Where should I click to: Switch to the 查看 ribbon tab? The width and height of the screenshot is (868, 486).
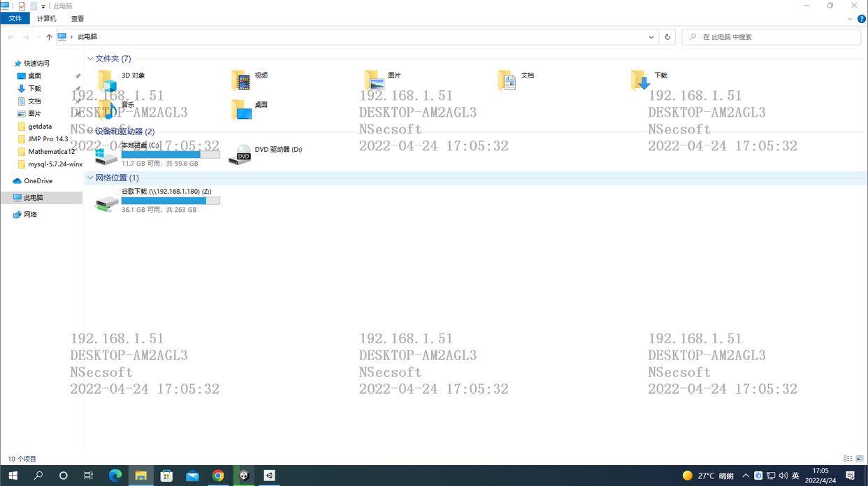click(78, 19)
